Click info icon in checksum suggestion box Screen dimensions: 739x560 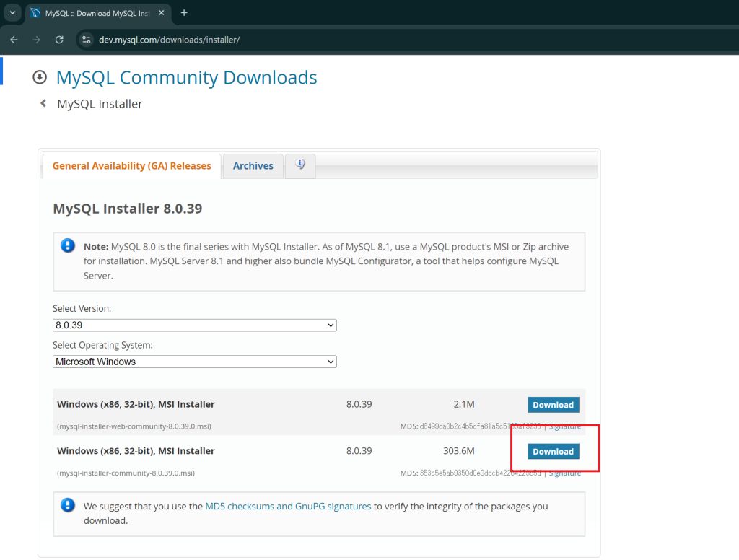(68, 506)
